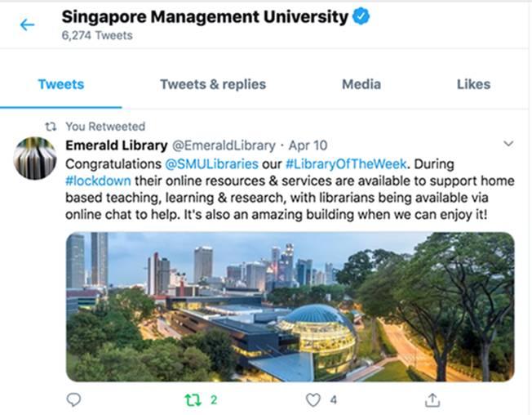
Task: Click the small retweet icon beside You Retweeted
Action: [x=51, y=127]
